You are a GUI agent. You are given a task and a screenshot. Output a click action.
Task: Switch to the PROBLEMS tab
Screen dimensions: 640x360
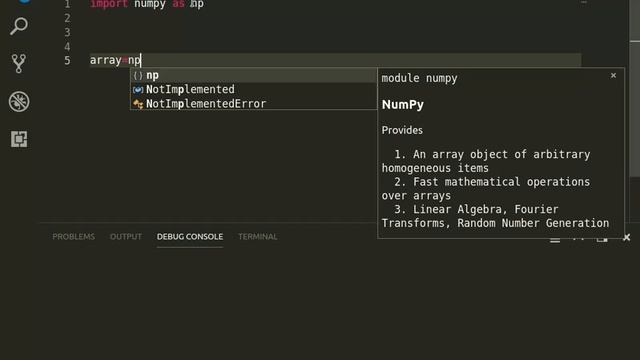click(x=73, y=237)
